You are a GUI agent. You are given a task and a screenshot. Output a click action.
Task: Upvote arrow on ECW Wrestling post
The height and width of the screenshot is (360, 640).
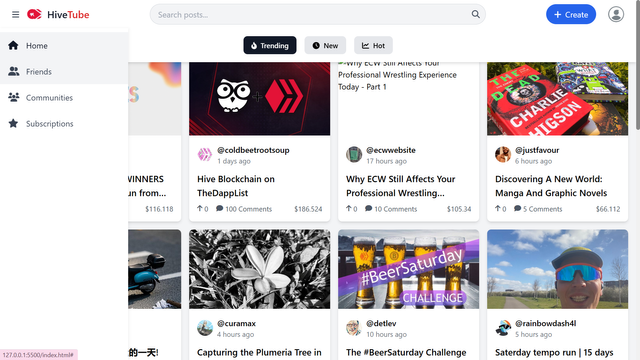tap(349, 208)
